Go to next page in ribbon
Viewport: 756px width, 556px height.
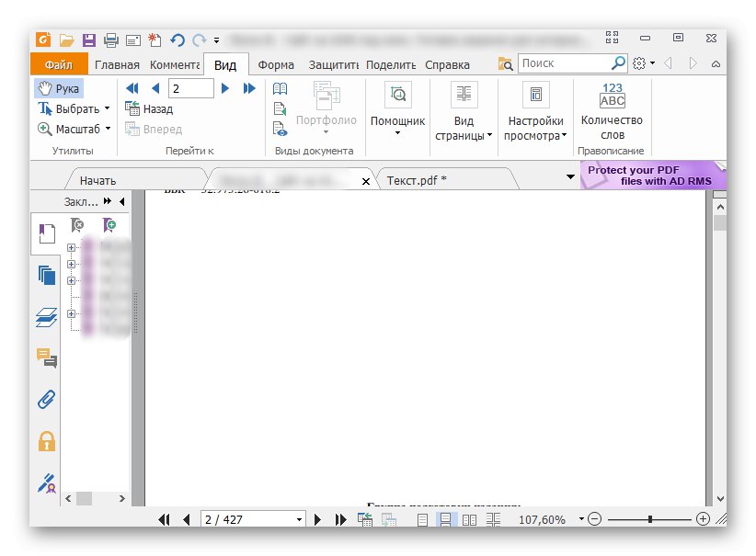(225, 88)
